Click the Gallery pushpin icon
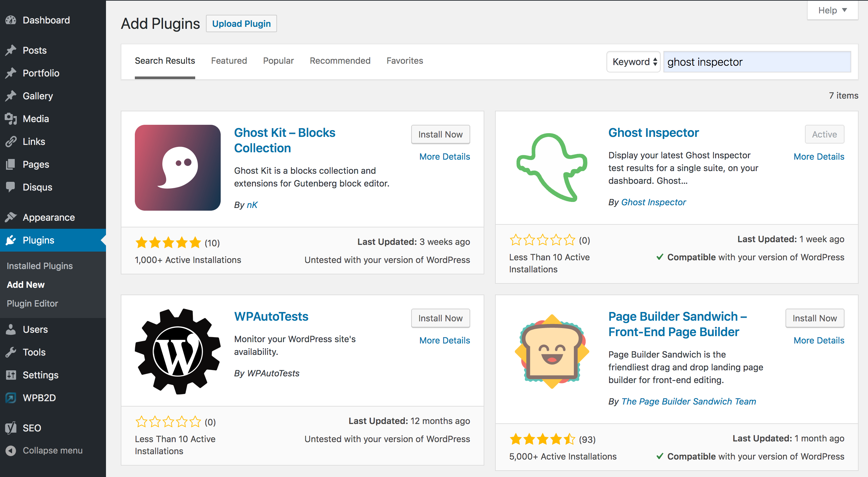Screen dimensions: 868x477 coord(11,96)
